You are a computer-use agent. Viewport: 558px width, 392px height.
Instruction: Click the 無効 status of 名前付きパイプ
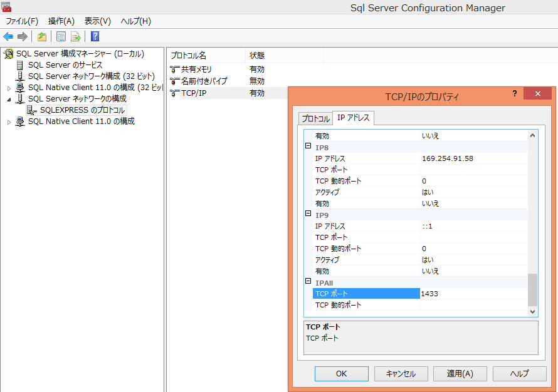click(x=257, y=81)
